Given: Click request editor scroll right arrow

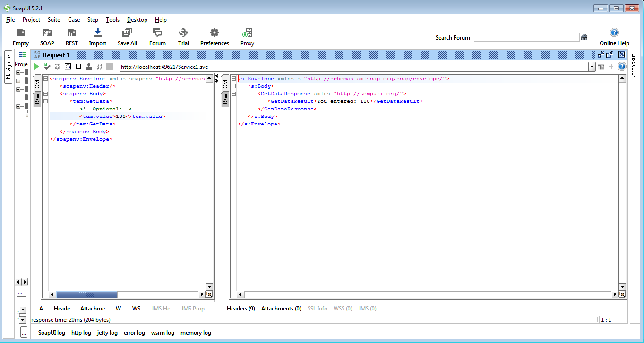Looking at the screenshot, I should pyautogui.click(x=202, y=294).
